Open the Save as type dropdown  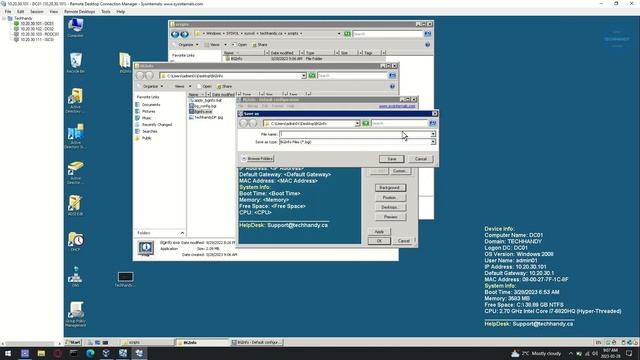(433, 142)
